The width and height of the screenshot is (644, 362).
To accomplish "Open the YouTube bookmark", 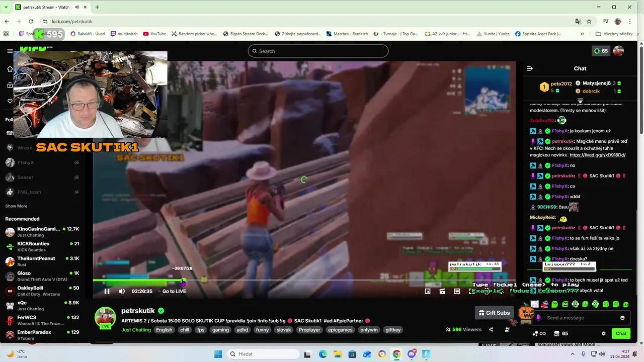I will click(154, 34).
